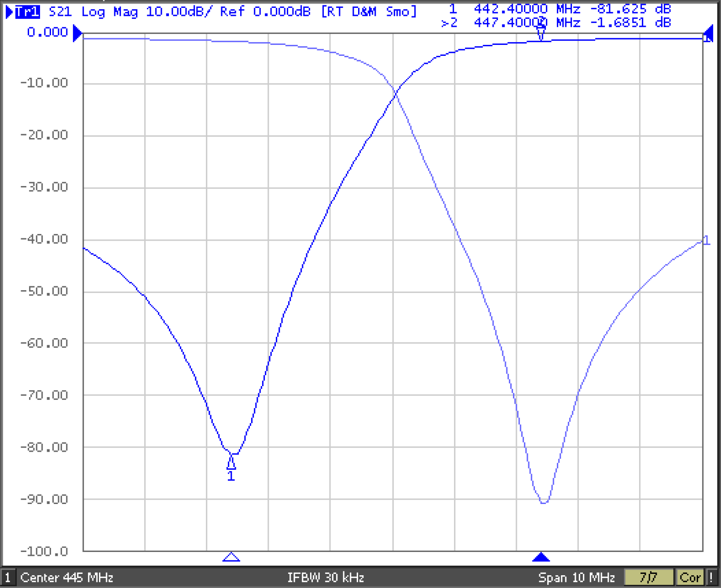Screen dimensions: 721x588
Task: Toggle the Cor correction indicator
Action: tap(690, 577)
